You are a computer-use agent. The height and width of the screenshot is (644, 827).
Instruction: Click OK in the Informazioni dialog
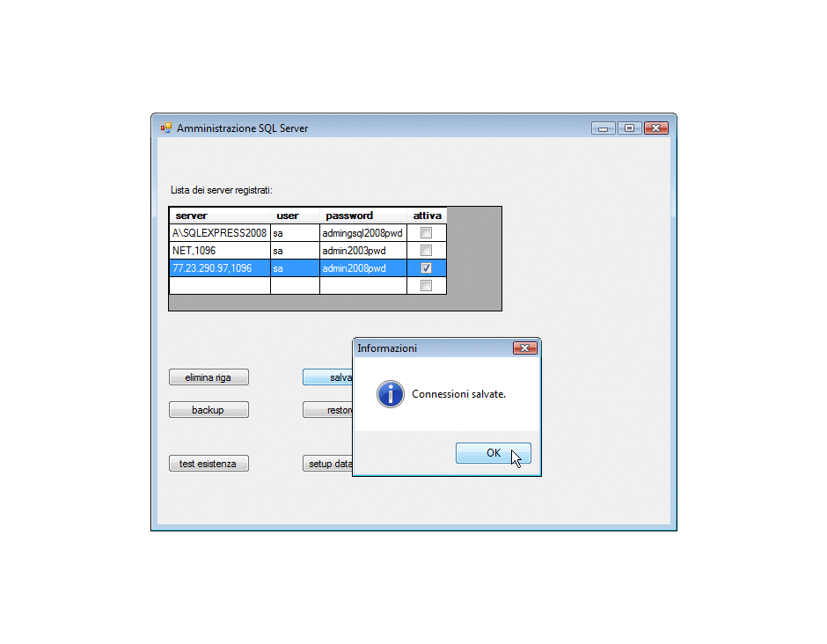click(x=494, y=453)
